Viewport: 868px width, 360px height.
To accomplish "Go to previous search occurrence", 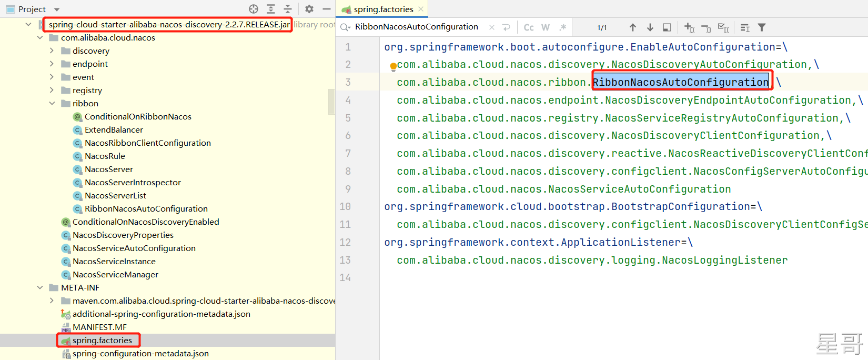I will (x=633, y=27).
